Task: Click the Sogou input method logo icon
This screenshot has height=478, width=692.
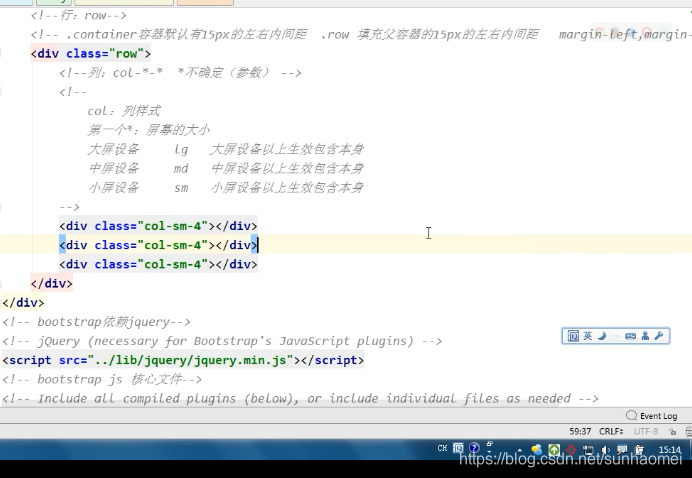Action: tap(573, 336)
